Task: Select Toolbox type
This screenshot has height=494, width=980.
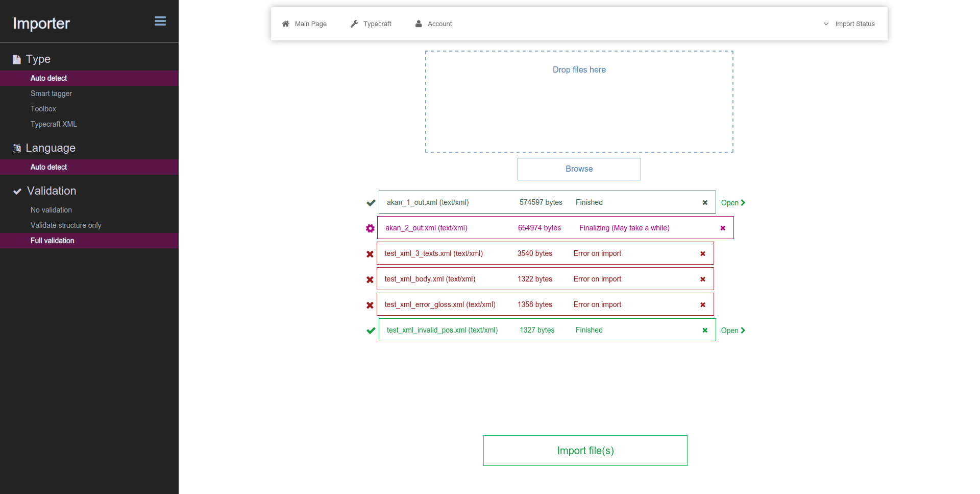Action: 89,109
